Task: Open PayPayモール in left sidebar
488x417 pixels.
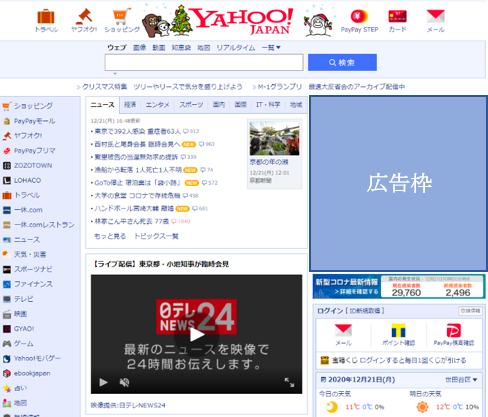Action: (x=35, y=121)
